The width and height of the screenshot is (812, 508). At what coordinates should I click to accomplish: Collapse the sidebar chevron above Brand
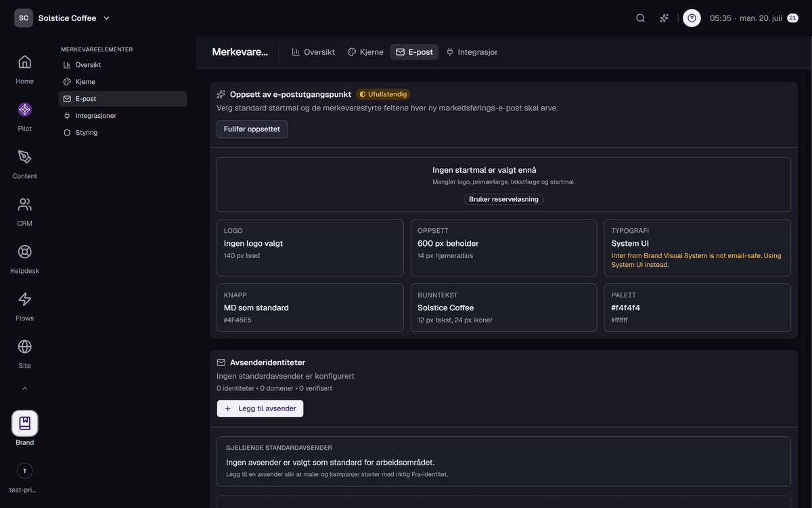[25, 389]
